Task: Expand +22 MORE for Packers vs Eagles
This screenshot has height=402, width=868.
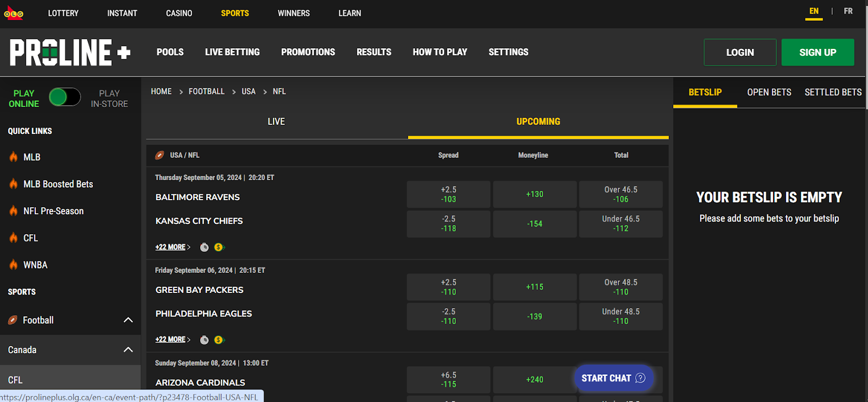Action: [173, 340]
